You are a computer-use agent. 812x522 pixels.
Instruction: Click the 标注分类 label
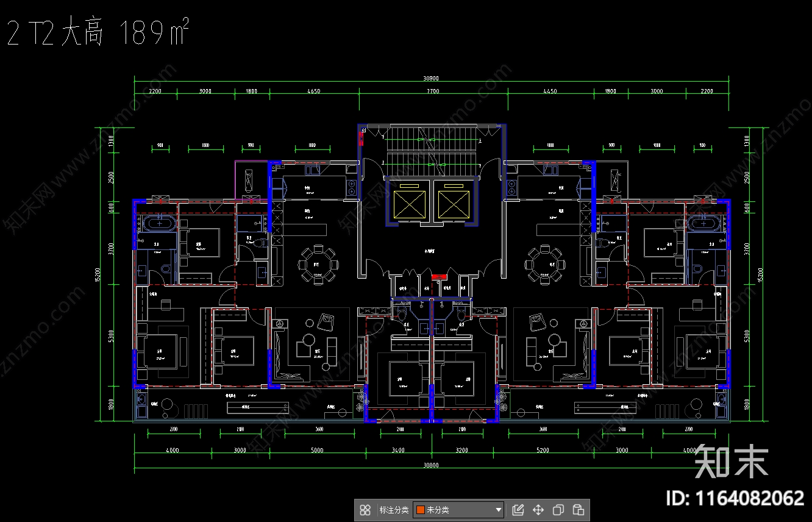click(394, 510)
